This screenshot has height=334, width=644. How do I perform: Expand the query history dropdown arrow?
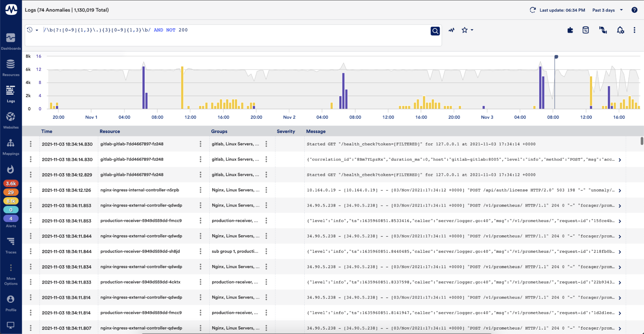37,30
